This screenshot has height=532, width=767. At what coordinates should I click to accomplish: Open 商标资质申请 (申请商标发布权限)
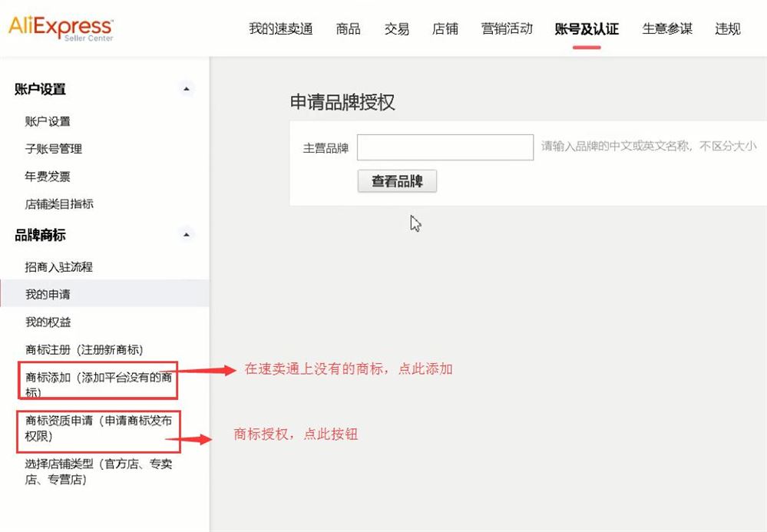point(98,428)
